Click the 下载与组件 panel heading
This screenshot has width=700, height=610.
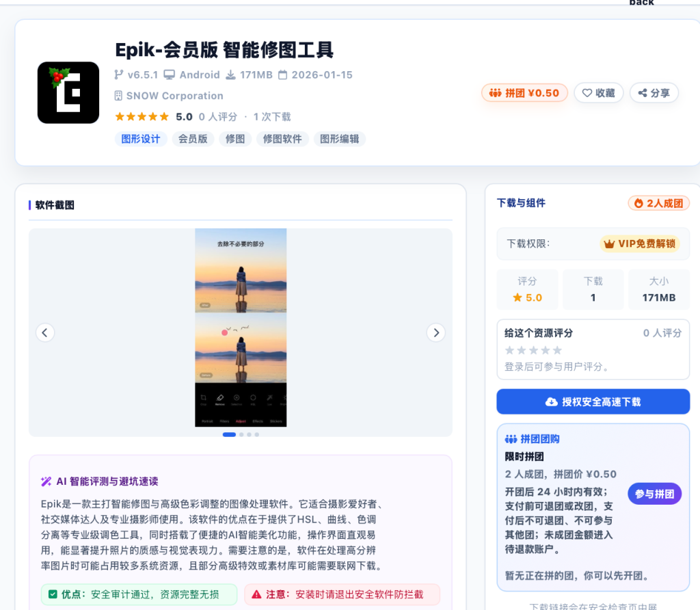click(521, 203)
